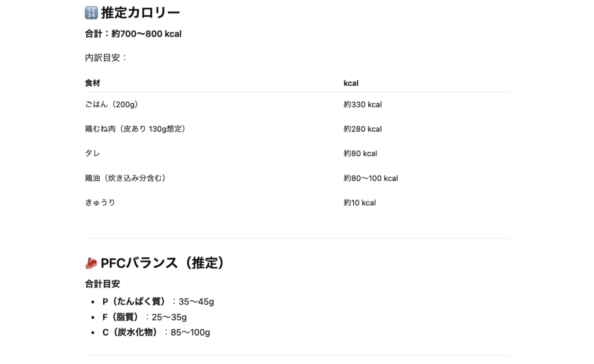Select the 鶏油（炊き込み分含む） cell
This screenshot has height=364, width=594.
coord(125,179)
